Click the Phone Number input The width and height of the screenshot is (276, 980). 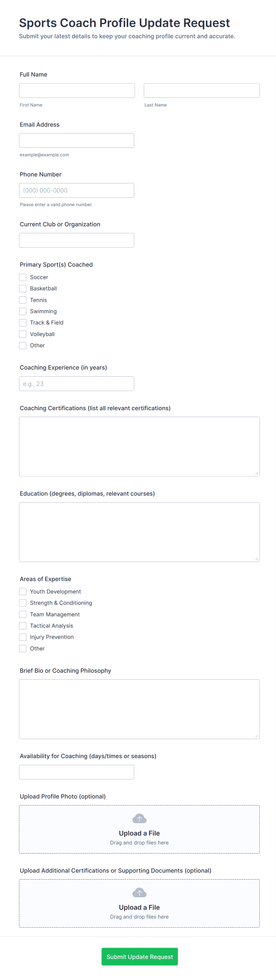pyautogui.click(x=77, y=190)
